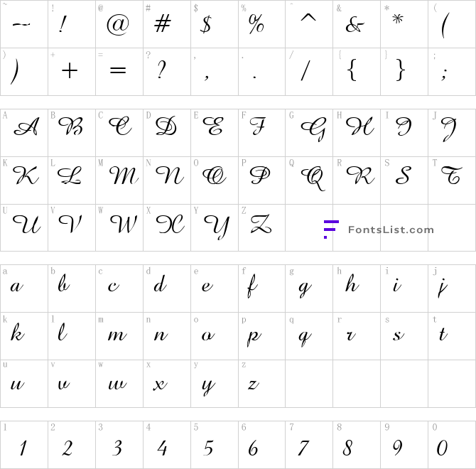This screenshot has width=476, height=469.
Task: Select the dollar sign glyph cell
Action: pos(215,24)
